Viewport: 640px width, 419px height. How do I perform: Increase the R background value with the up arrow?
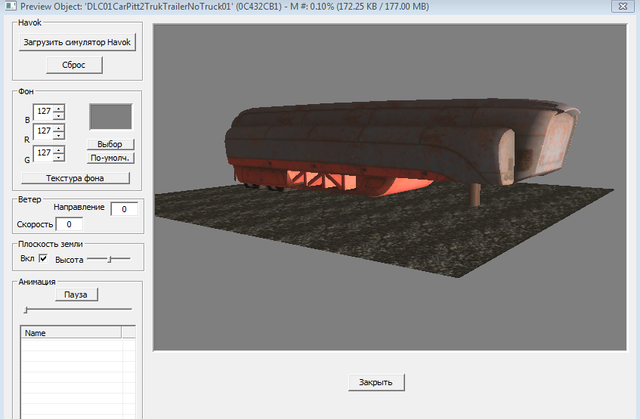pyautogui.click(x=59, y=128)
